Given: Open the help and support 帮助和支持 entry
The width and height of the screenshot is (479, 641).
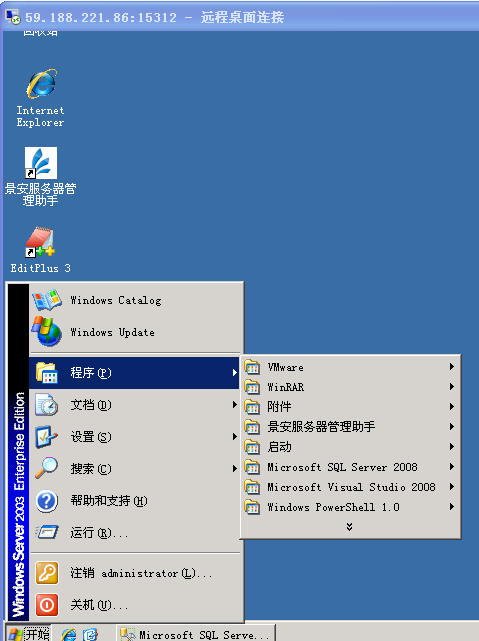Looking at the screenshot, I should 136,501.
